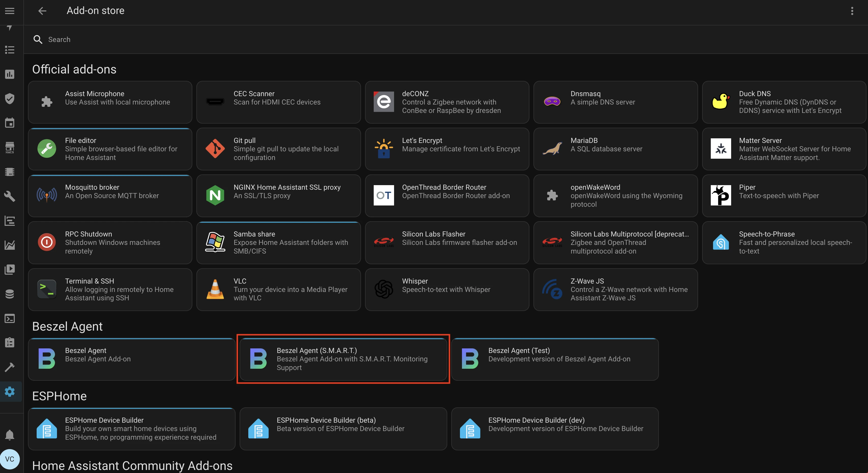The image size is (868, 473).
Task: Open the Assist Microphone add-on
Action: [110, 102]
